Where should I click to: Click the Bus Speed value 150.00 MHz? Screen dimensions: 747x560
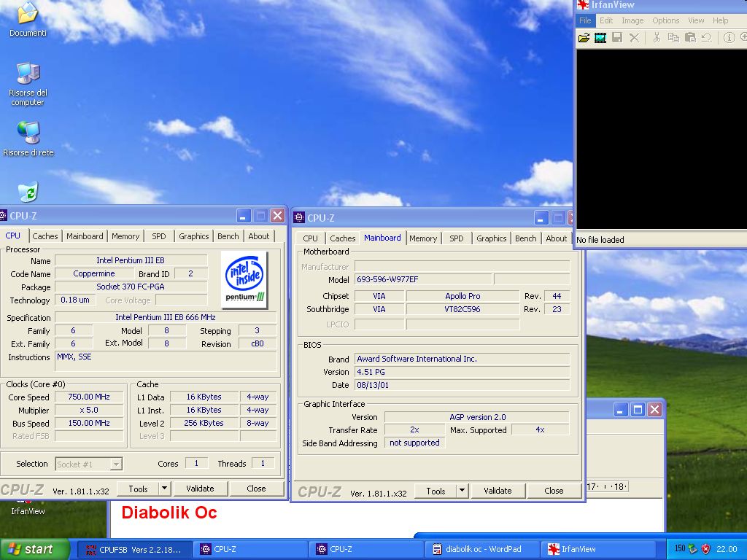(x=89, y=423)
